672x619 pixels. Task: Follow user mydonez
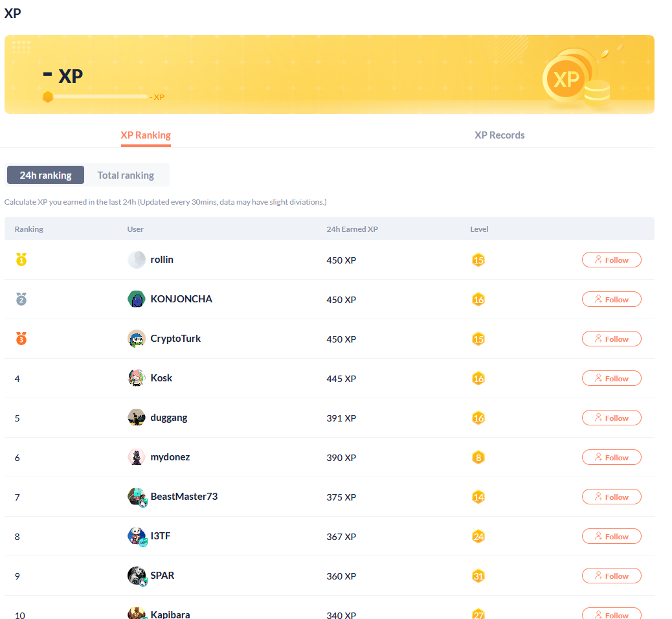click(612, 457)
